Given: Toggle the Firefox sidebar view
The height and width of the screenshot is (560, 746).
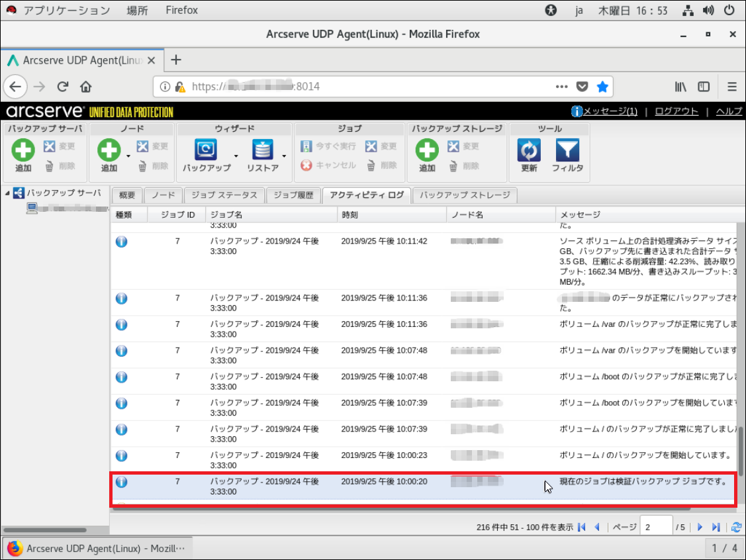Looking at the screenshot, I should pyautogui.click(x=704, y=87).
